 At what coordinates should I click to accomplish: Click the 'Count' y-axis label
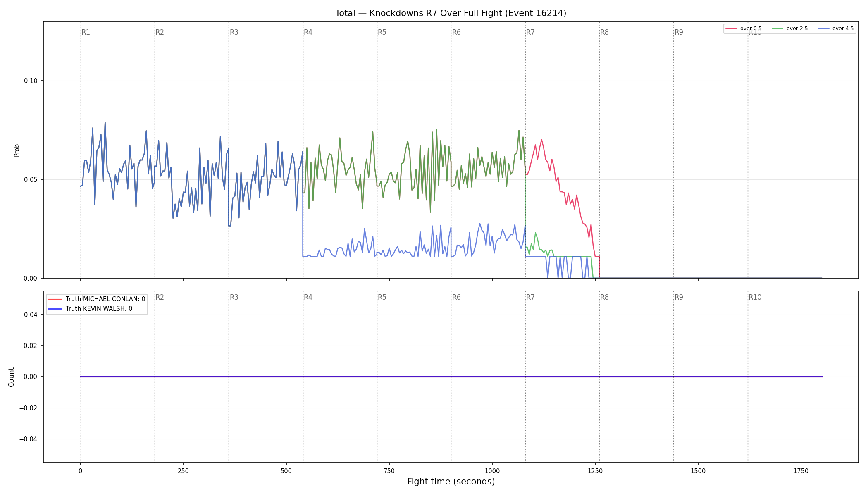tap(11, 377)
